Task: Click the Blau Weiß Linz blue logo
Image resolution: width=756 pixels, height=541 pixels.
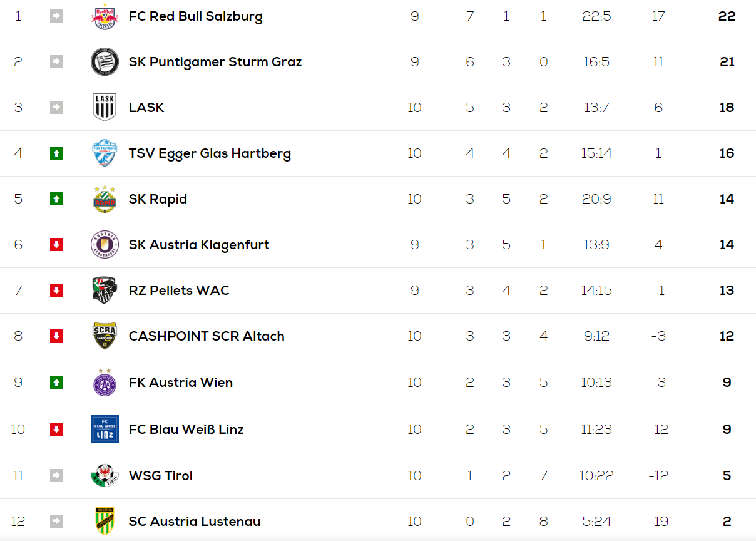Action: (x=105, y=430)
